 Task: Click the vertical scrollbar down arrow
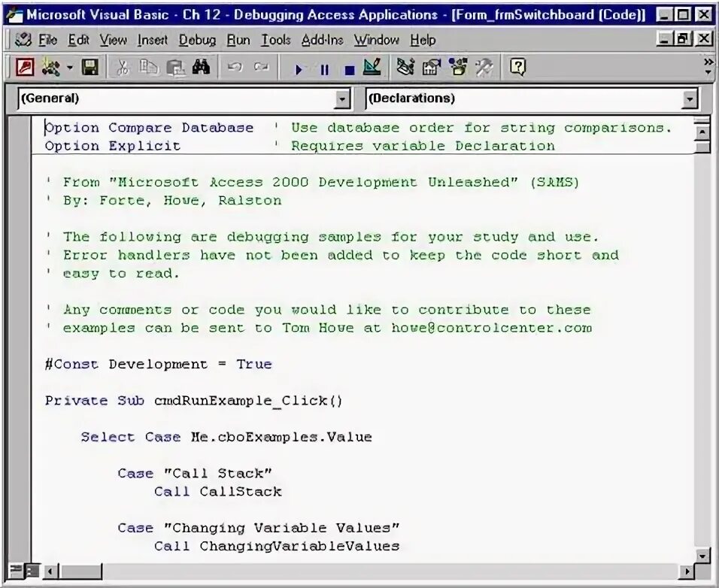pos(702,556)
